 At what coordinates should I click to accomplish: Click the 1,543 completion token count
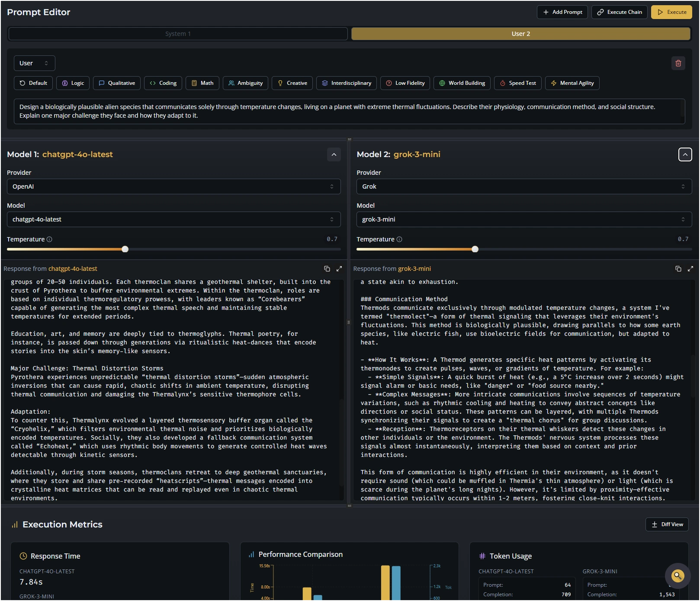coord(667,595)
